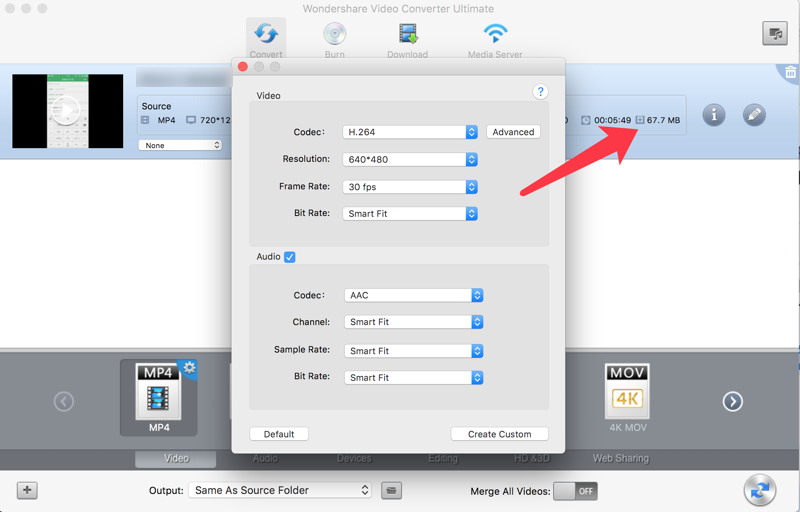Select the 67.7 MB file size text

[x=663, y=120]
